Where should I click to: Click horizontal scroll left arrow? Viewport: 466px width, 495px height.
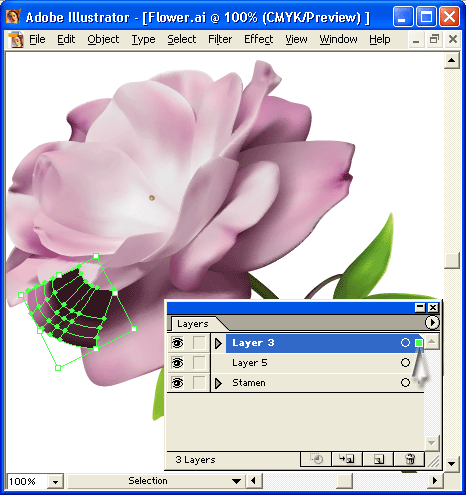tap(254, 481)
